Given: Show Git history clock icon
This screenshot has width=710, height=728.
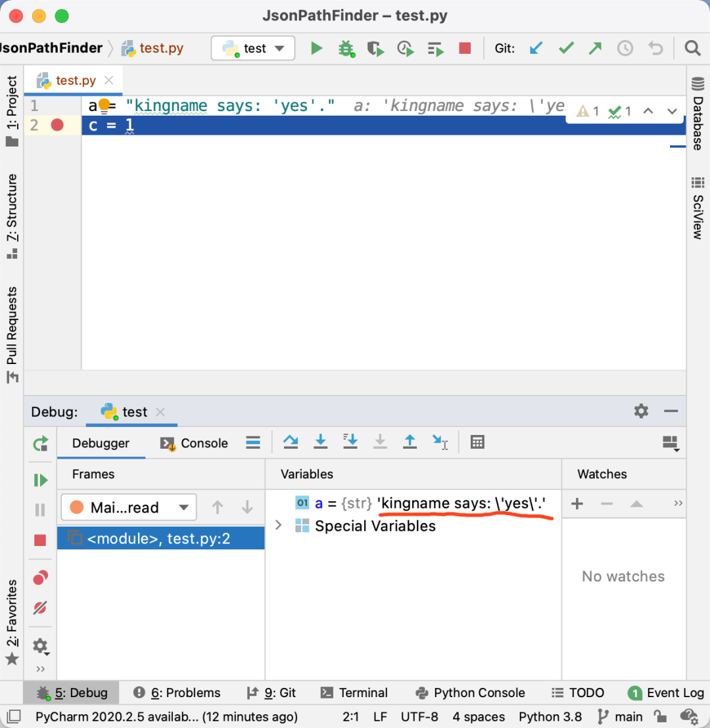Looking at the screenshot, I should [x=625, y=48].
